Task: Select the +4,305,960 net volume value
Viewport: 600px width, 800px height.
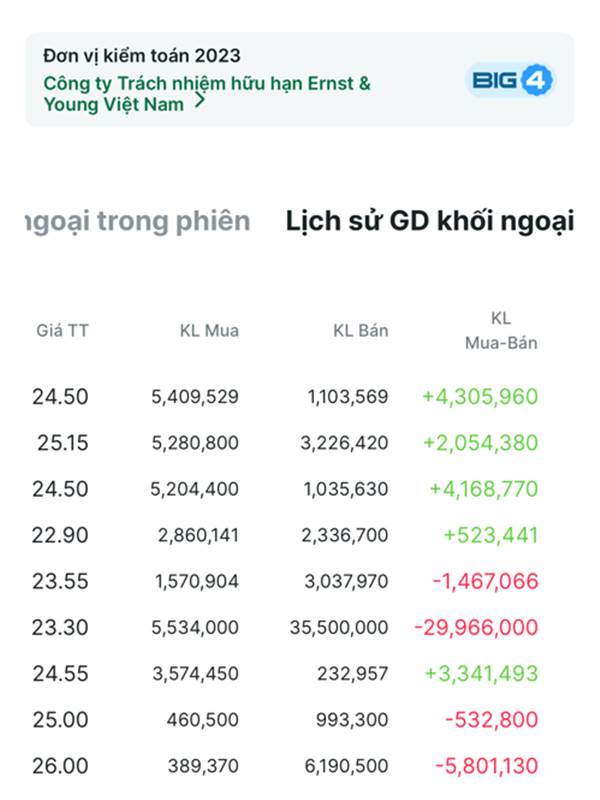Action: (480, 397)
